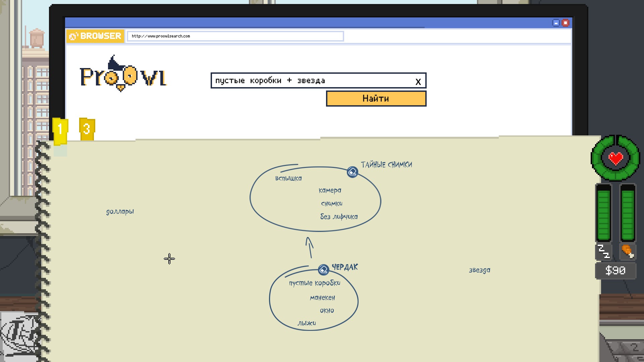Click the eraser icon next to ЧЕРДАК
The image size is (644, 362).
coord(323,269)
